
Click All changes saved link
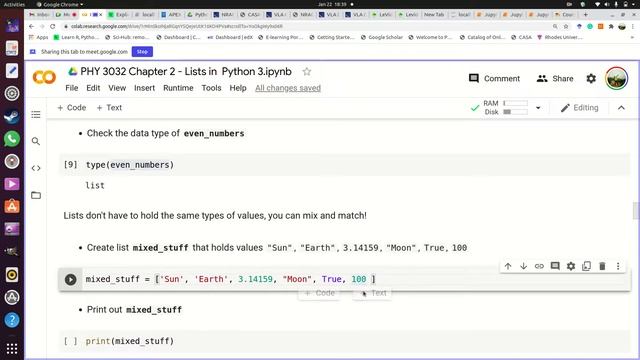(x=288, y=88)
